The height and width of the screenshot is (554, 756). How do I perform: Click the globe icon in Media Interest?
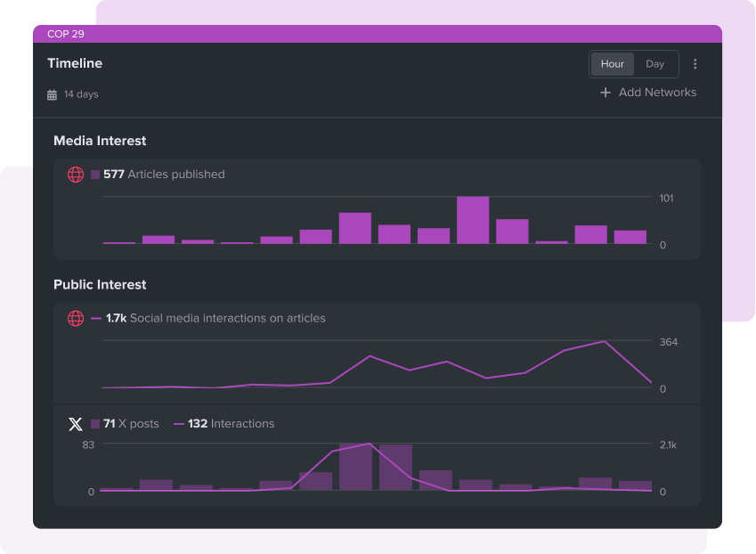pyautogui.click(x=76, y=175)
